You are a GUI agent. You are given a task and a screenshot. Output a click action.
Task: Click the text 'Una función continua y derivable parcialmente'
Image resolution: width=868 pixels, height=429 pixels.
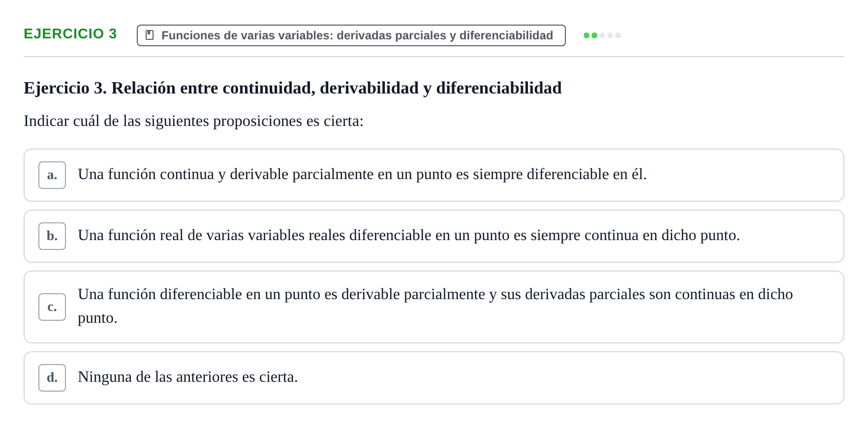226,174
